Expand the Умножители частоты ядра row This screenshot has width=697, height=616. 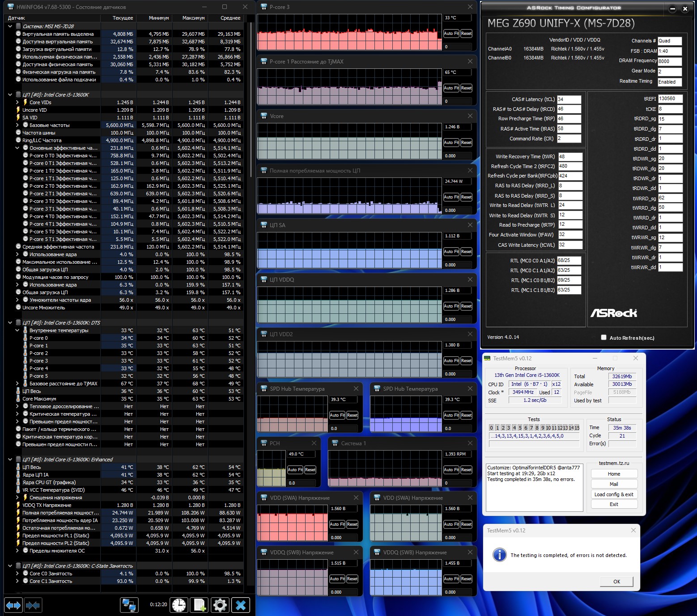tap(17, 300)
